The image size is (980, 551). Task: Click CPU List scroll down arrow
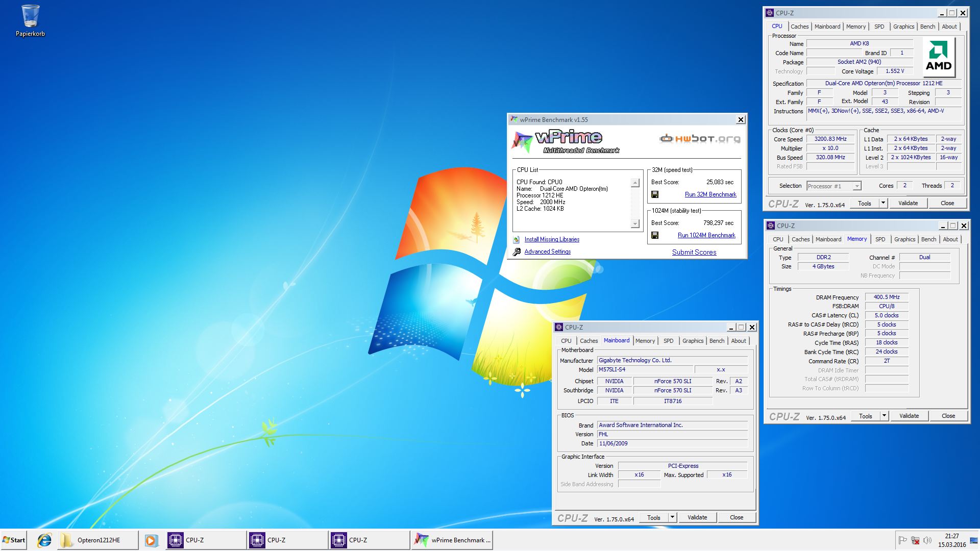[635, 223]
